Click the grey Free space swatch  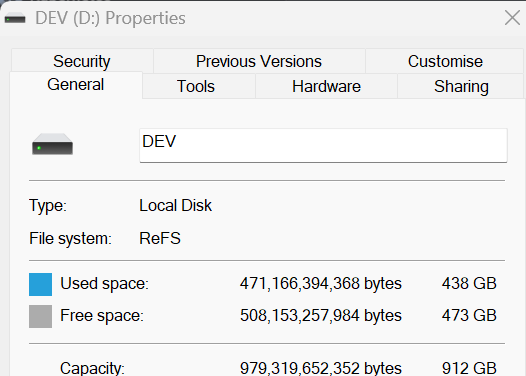41,316
